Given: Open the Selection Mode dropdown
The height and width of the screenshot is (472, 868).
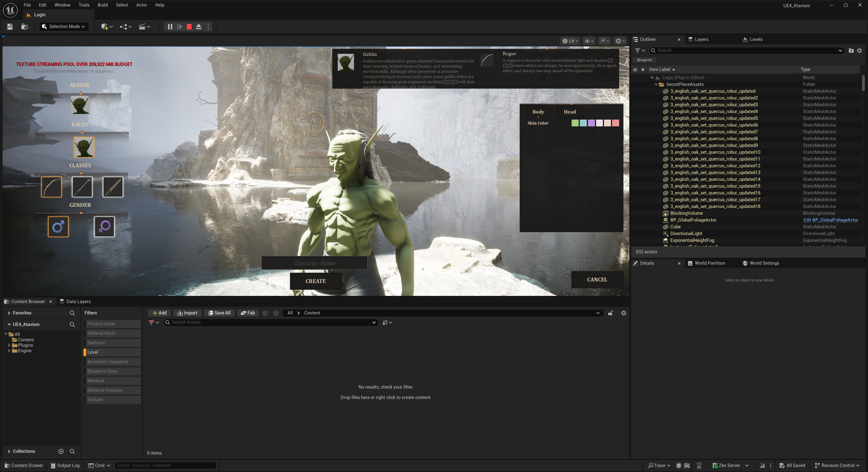Looking at the screenshot, I should (x=64, y=27).
